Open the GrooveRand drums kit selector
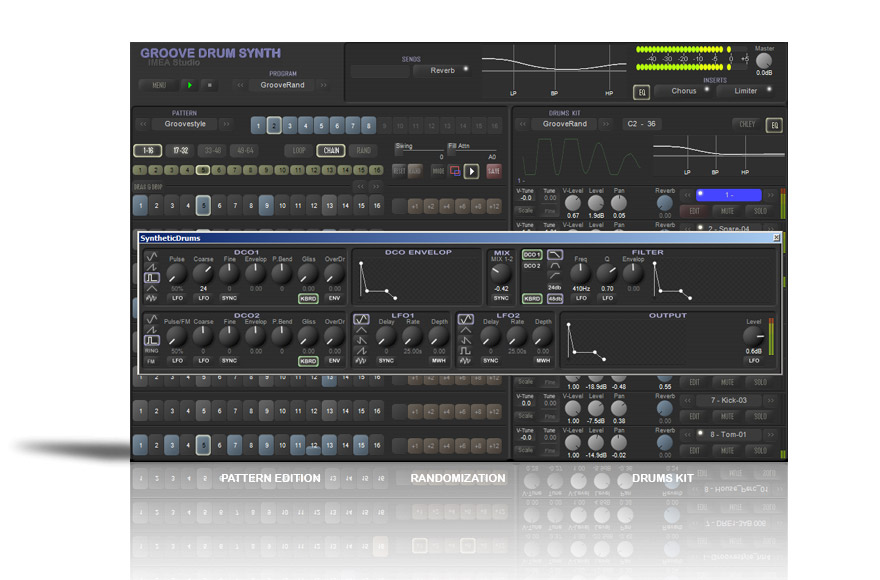This screenshot has width=880, height=580. coord(564,125)
